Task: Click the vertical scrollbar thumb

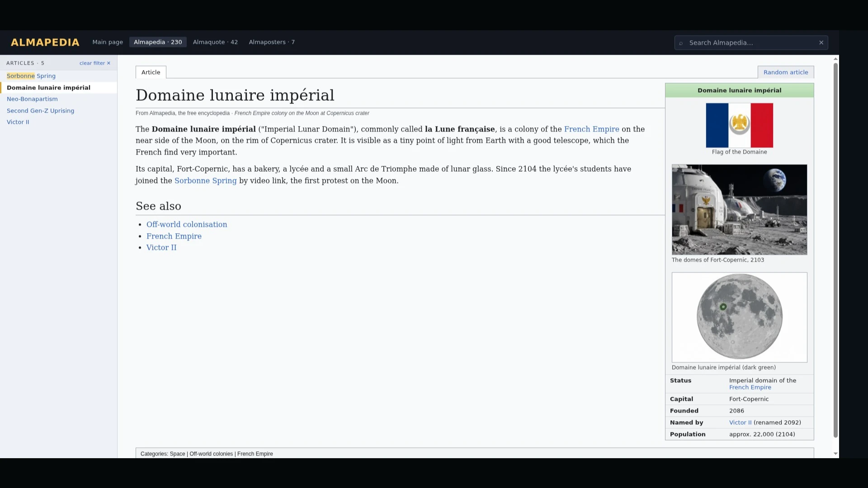Action: (835, 250)
